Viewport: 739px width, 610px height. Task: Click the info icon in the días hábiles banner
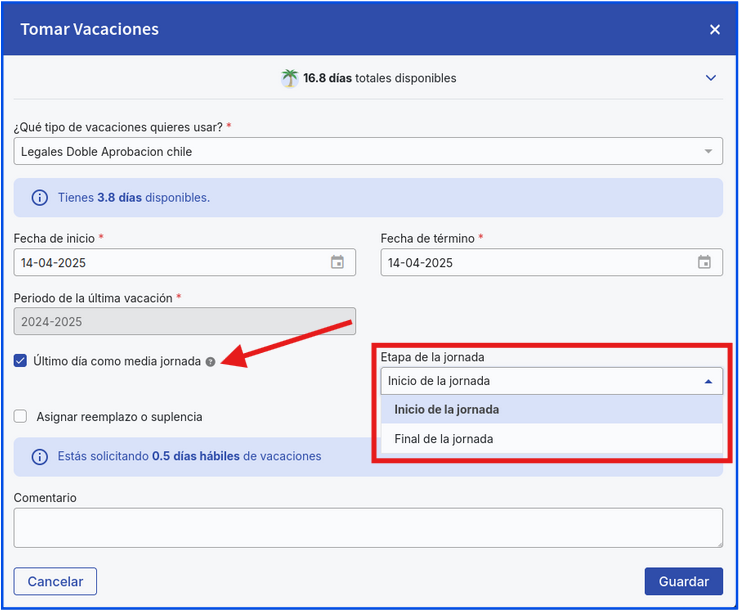click(40, 456)
